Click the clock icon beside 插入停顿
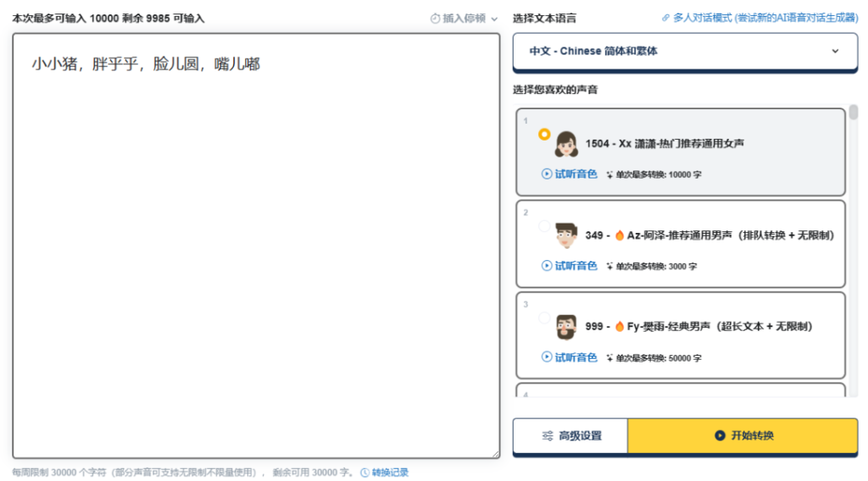Viewport: 868px width, 481px height. (435, 19)
